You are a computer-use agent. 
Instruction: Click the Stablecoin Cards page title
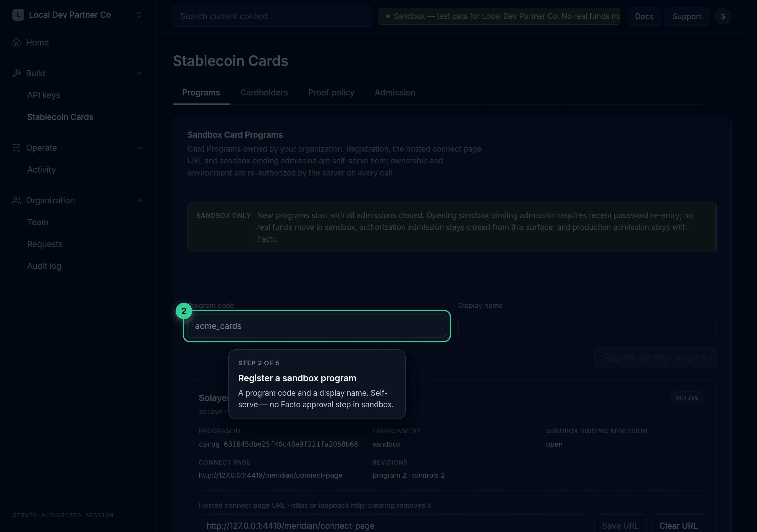click(x=230, y=61)
